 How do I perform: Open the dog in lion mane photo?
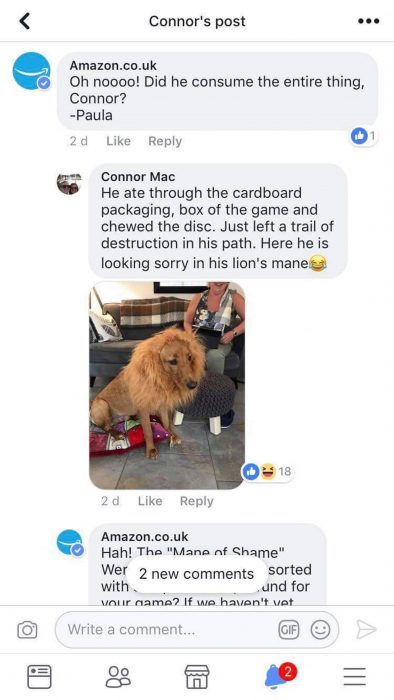(x=167, y=385)
